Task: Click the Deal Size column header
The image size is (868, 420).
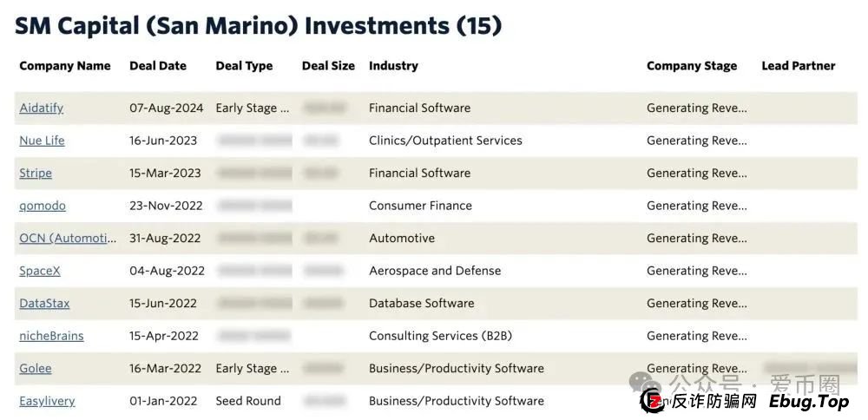Action: click(x=328, y=66)
